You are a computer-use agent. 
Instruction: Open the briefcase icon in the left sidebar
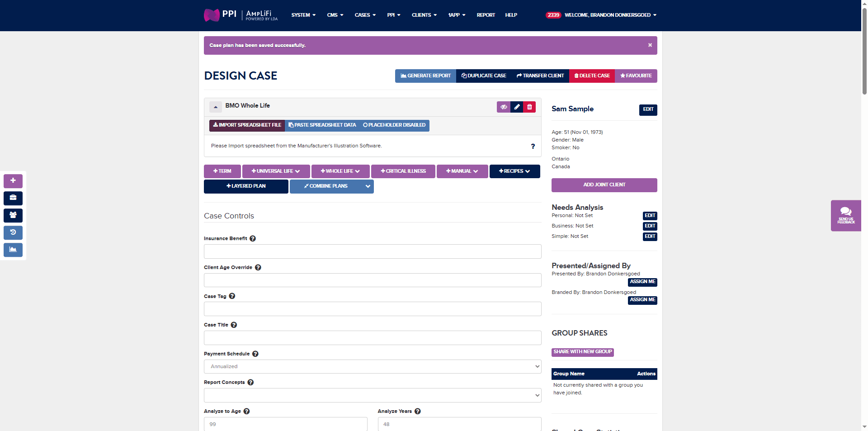point(13,198)
